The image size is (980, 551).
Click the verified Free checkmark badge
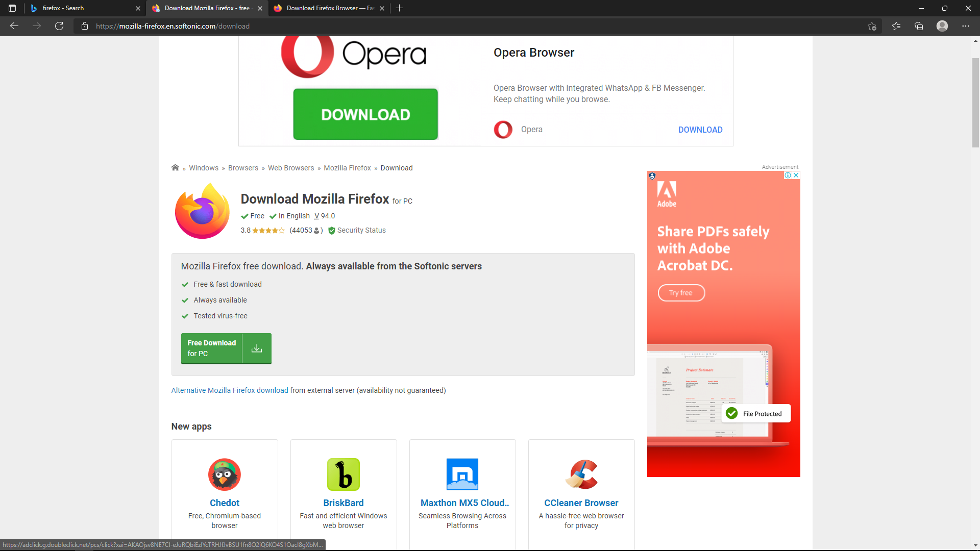pos(244,216)
